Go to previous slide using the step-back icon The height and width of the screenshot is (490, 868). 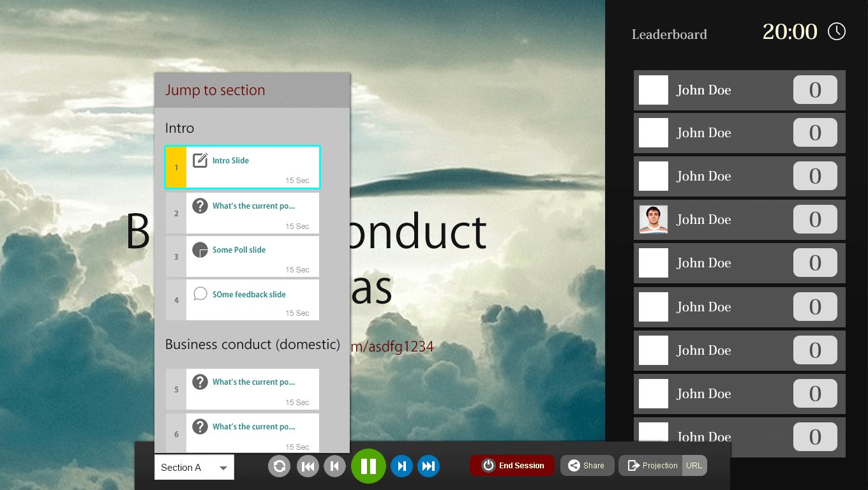click(334, 466)
